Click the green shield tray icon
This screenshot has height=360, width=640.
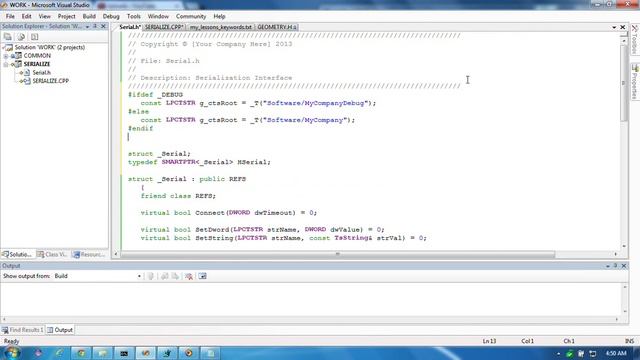570,353
